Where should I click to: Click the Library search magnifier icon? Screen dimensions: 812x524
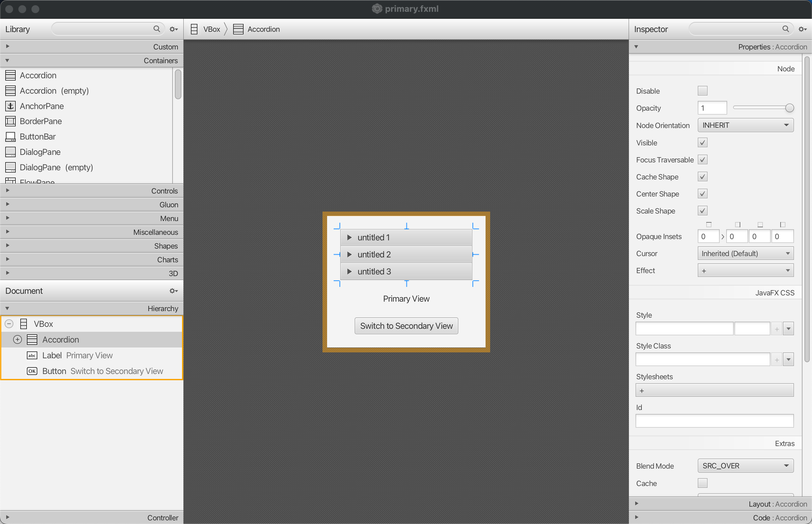[x=157, y=29]
